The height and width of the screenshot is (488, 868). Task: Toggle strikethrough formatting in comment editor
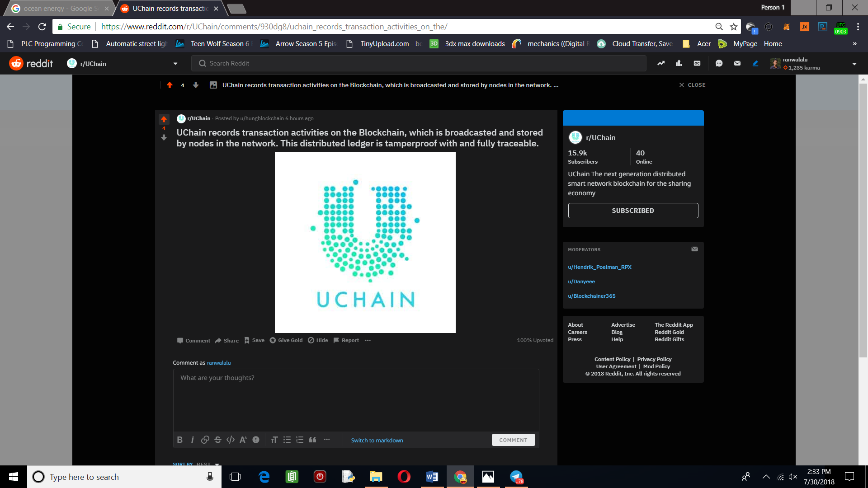[x=218, y=440]
